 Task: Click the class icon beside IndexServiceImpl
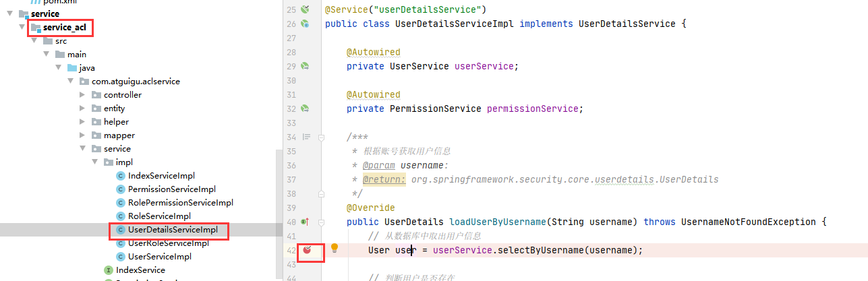click(121, 175)
